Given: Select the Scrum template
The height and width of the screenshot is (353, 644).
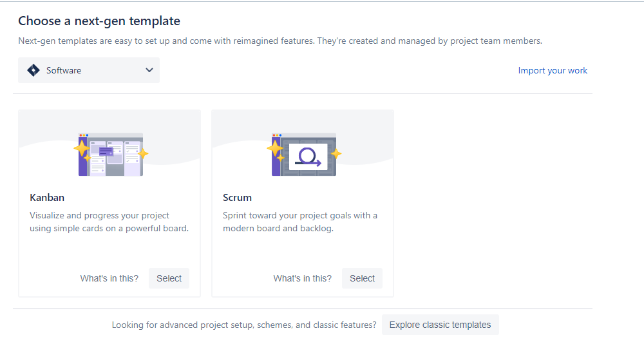Looking at the screenshot, I should (362, 278).
